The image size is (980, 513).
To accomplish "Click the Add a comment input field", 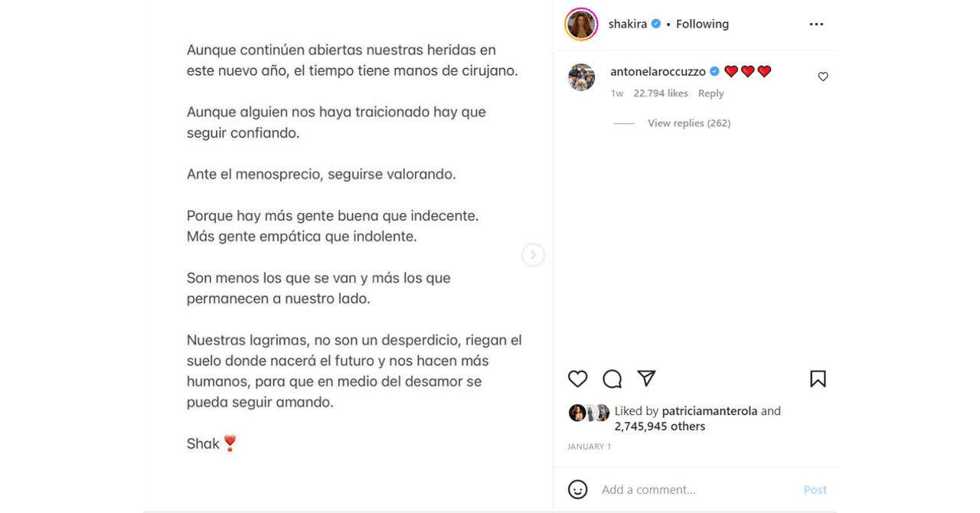I will [x=674, y=489].
